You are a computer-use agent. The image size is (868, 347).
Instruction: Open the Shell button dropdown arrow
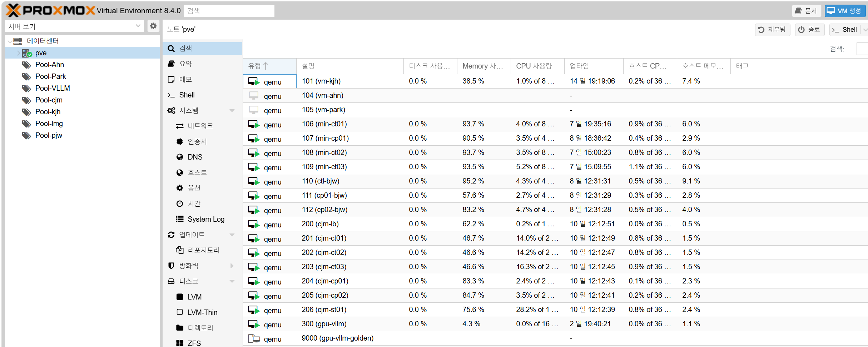(x=864, y=30)
